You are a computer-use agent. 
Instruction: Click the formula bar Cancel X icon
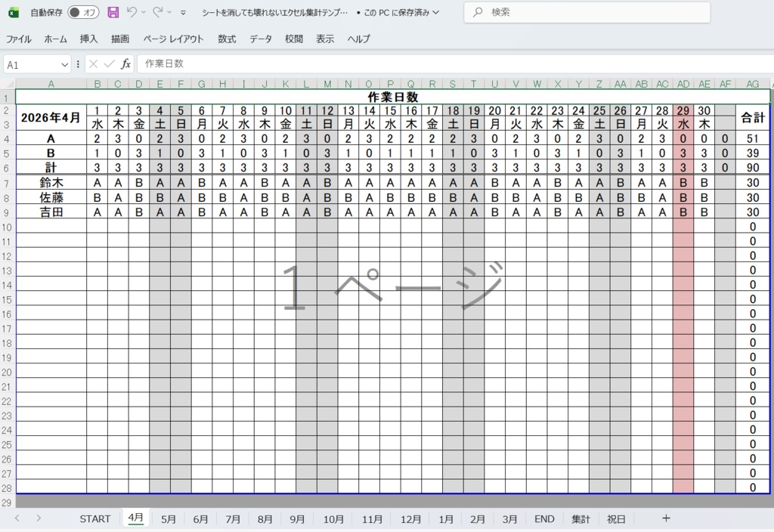click(x=93, y=63)
